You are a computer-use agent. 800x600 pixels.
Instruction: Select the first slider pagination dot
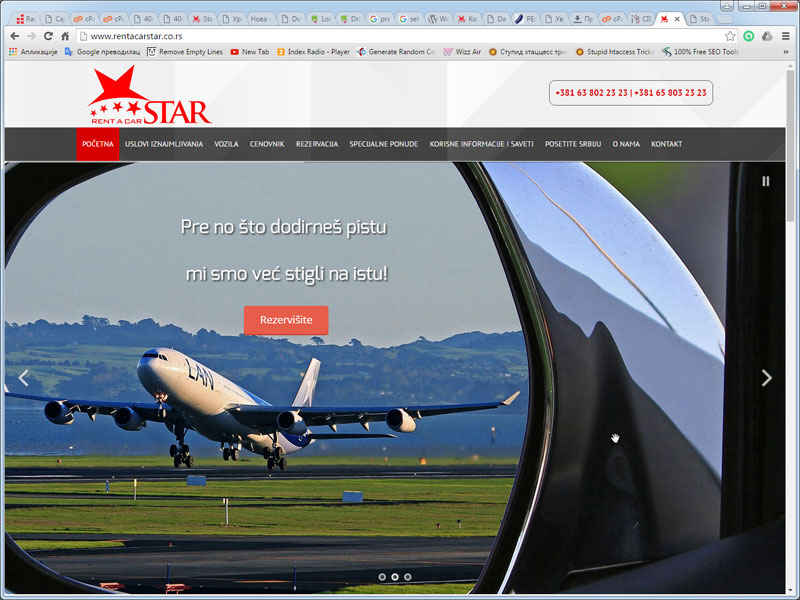point(381,577)
